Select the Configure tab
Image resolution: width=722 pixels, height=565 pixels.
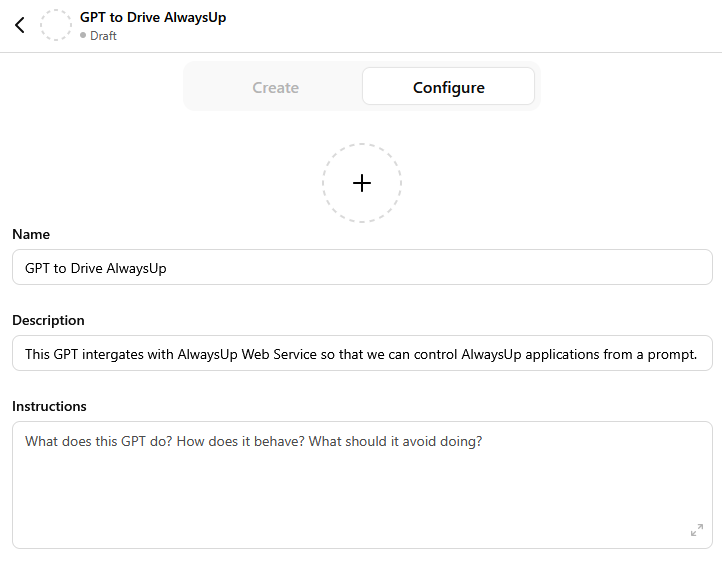(x=448, y=87)
